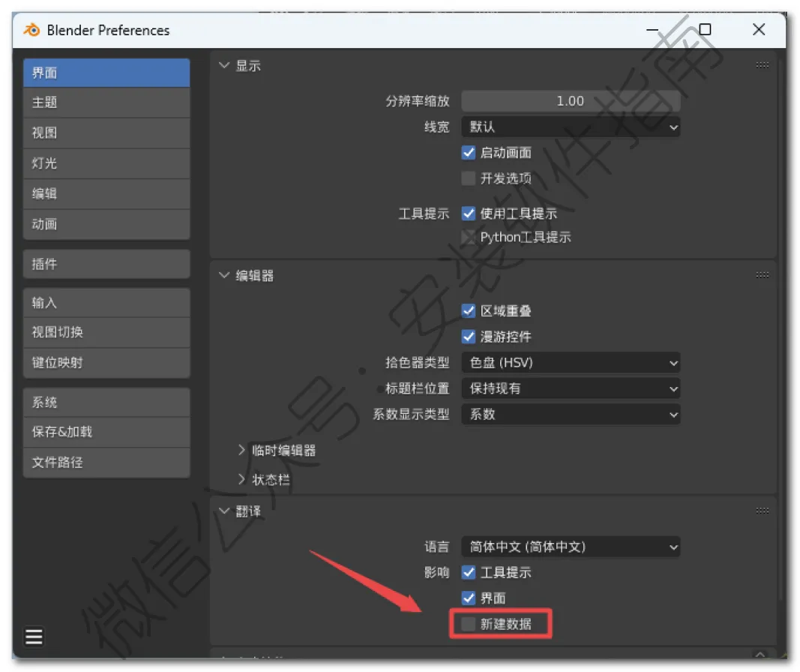Open the 线宽 dropdown set to 默认
This screenshot has height=672, width=800.
pos(571,127)
